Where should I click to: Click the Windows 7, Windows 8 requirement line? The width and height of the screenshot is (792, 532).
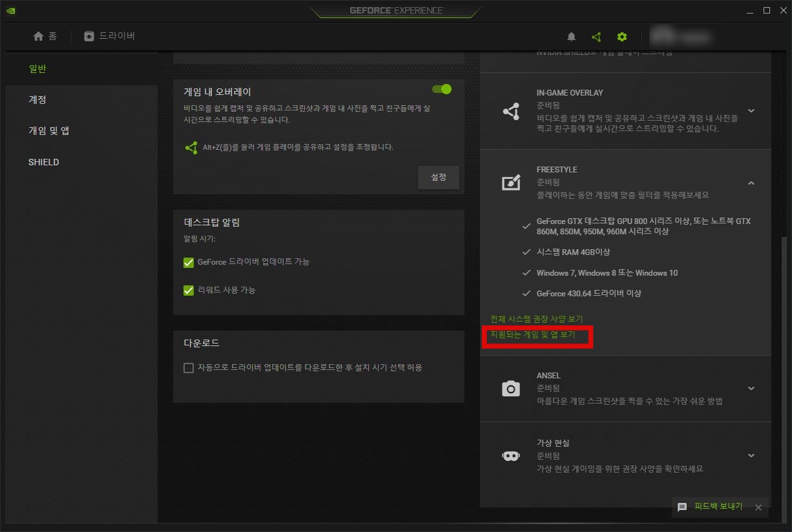click(x=607, y=272)
